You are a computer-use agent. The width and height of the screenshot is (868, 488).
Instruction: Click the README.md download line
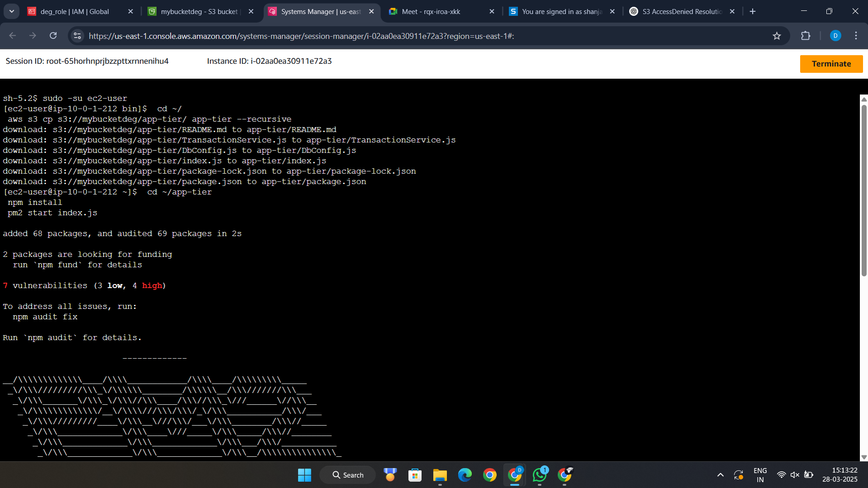click(170, 130)
